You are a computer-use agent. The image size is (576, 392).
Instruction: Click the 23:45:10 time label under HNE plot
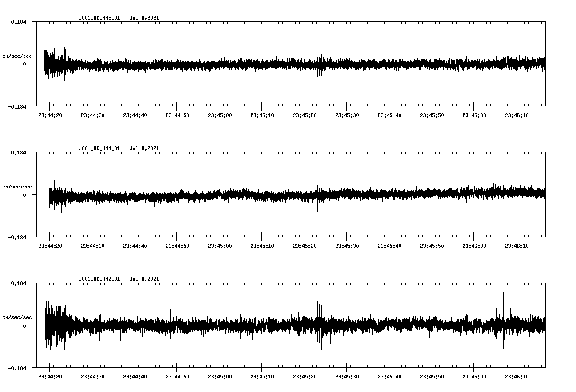[x=262, y=115]
